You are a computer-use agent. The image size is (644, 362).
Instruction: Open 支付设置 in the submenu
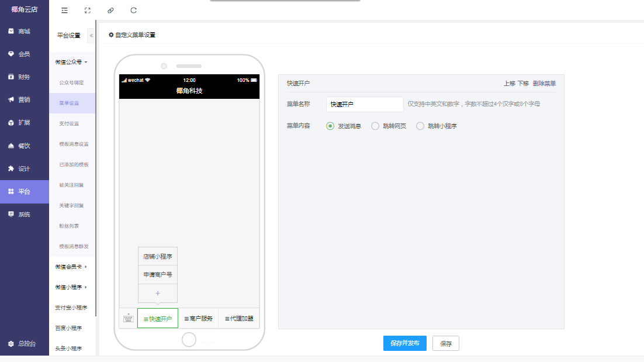[x=69, y=123]
